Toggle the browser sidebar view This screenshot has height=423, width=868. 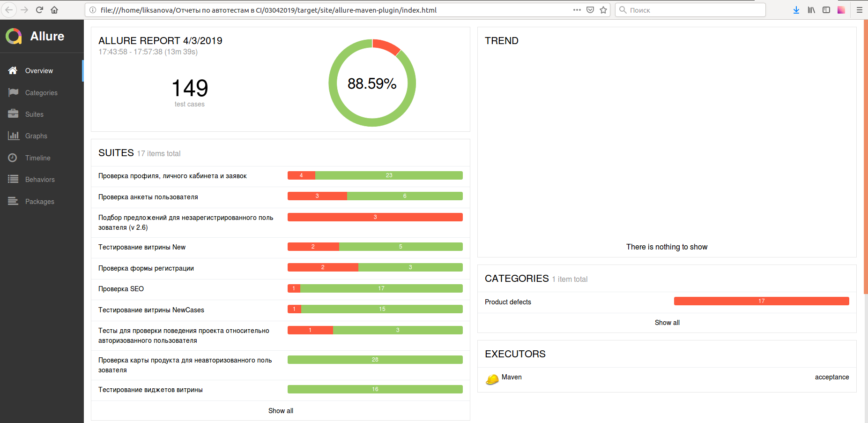(x=826, y=10)
